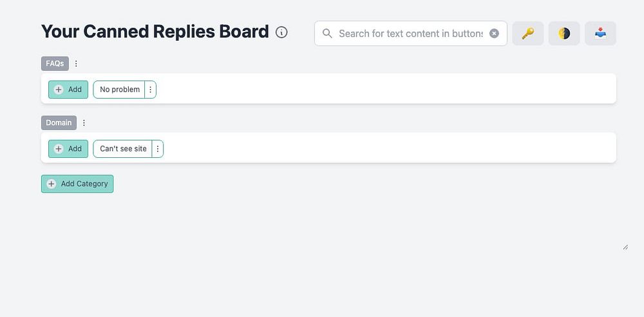This screenshot has width=644, height=317.
Task: Click the info icon beside the board title
Action: pos(281,32)
